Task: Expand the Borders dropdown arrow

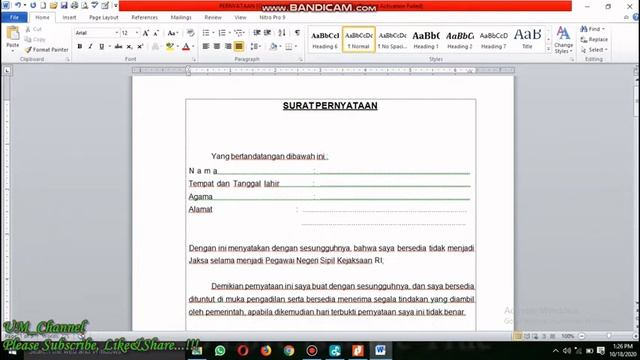Action: click(x=296, y=47)
